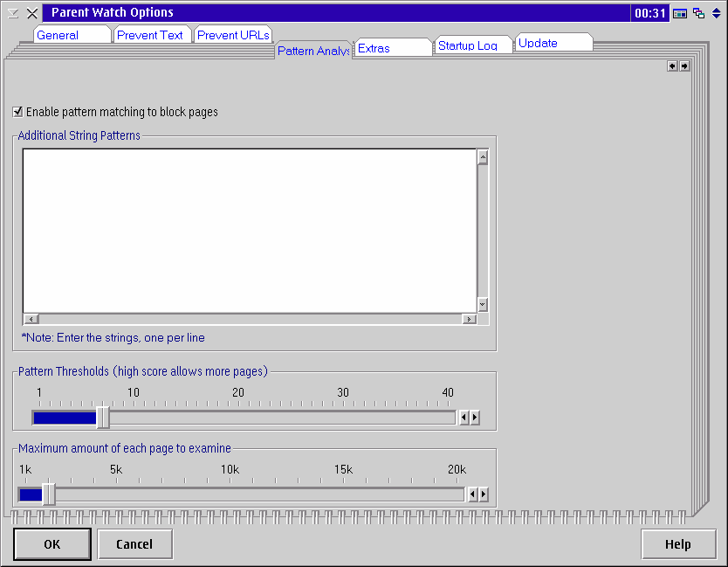
Task: Click inside the Additional String Patterns text box
Action: coord(249,230)
